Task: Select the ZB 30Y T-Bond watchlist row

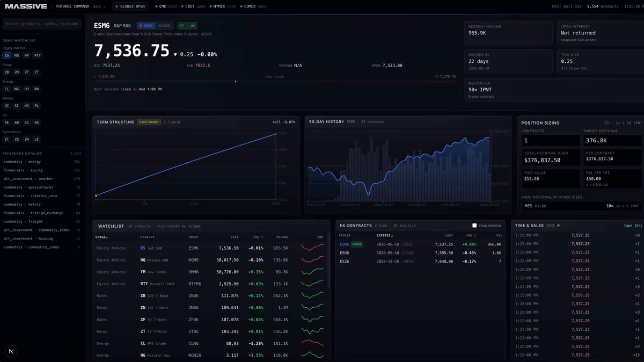Action: [x=210, y=295]
